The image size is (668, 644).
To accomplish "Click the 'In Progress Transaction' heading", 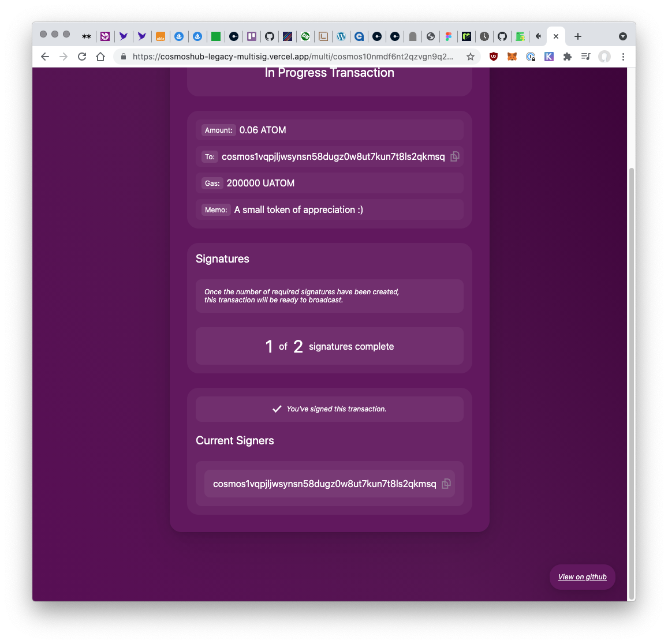I will click(329, 73).
